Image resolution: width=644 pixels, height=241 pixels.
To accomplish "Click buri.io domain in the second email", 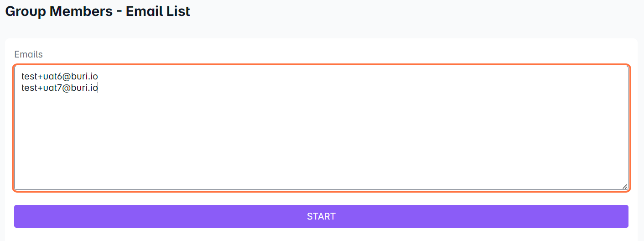I will click(x=85, y=88).
